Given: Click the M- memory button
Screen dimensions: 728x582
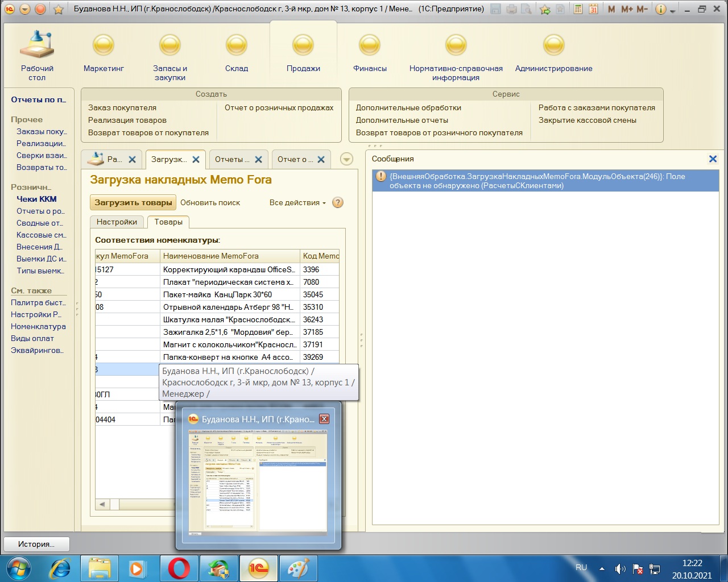Looking at the screenshot, I should [642, 9].
